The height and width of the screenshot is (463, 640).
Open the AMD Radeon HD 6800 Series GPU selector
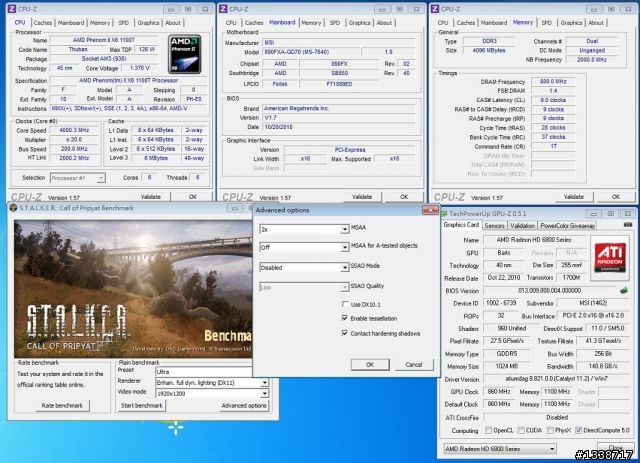[500, 449]
